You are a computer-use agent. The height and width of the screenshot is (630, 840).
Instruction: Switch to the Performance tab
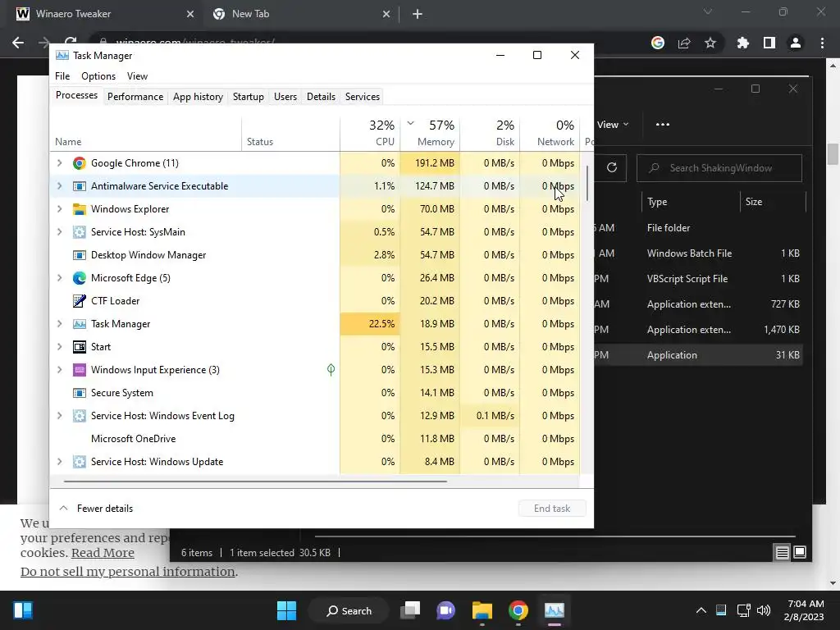pos(135,97)
